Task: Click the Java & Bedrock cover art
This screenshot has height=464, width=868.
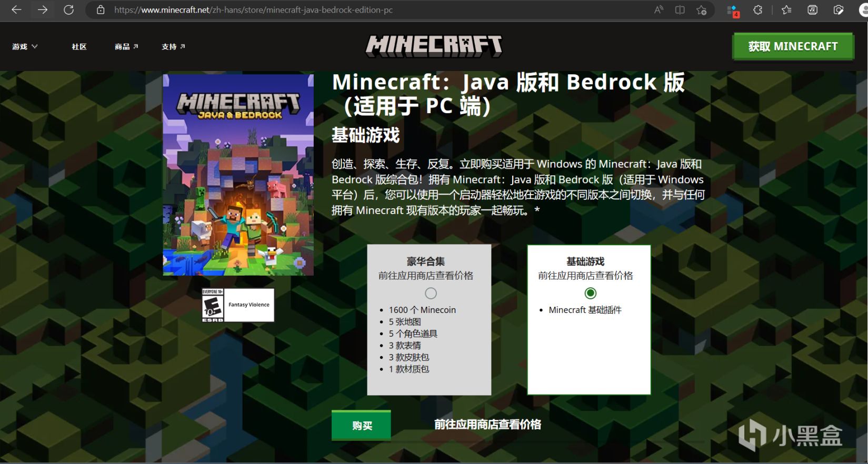Action: (x=238, y=175)
